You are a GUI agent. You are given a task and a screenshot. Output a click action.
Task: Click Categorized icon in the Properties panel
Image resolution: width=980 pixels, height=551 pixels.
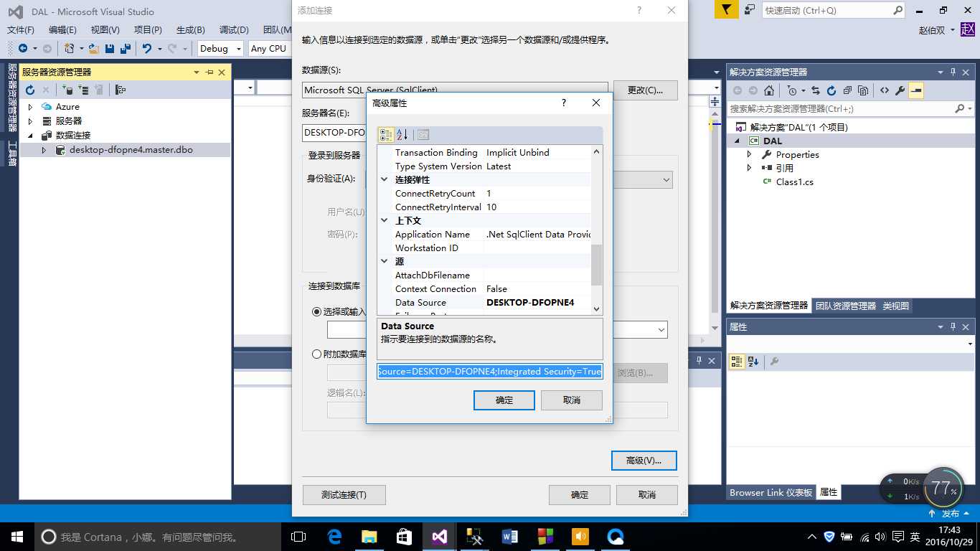737,362
